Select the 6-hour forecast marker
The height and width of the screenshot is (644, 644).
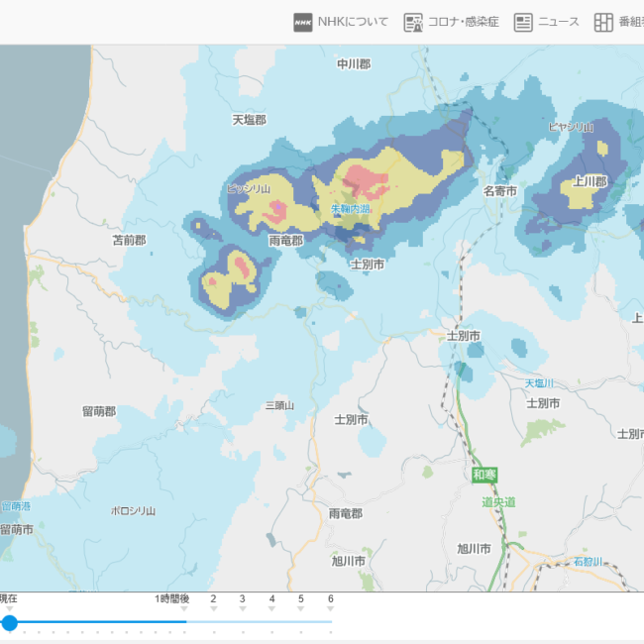331,599
